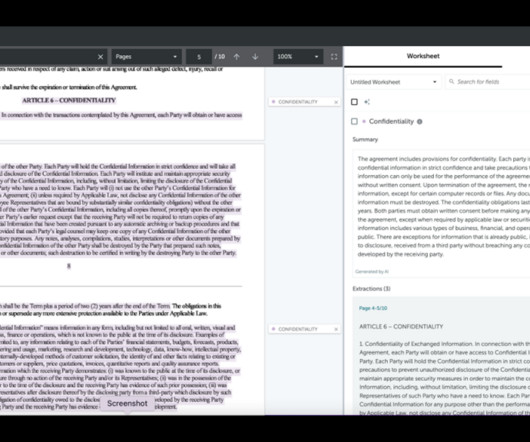Open the Pages view dropdown
Screen dimensions: 530x442
tap(146, 57)
